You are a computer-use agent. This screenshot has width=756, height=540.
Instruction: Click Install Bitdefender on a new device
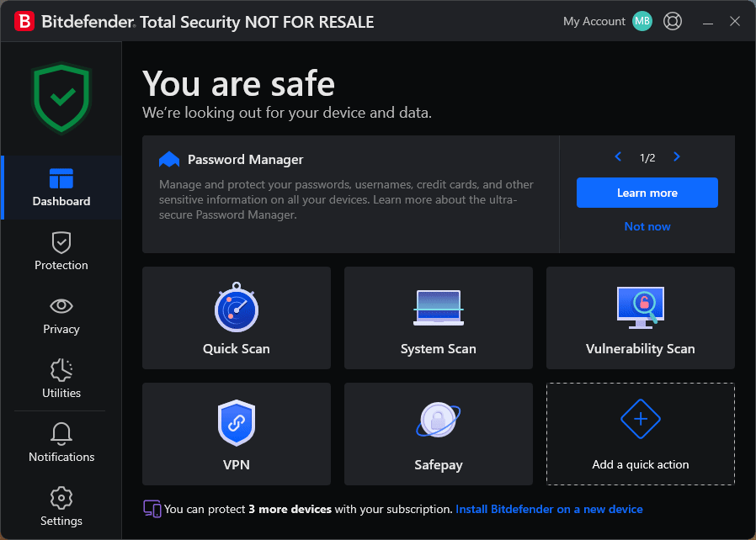click(549, 509)
